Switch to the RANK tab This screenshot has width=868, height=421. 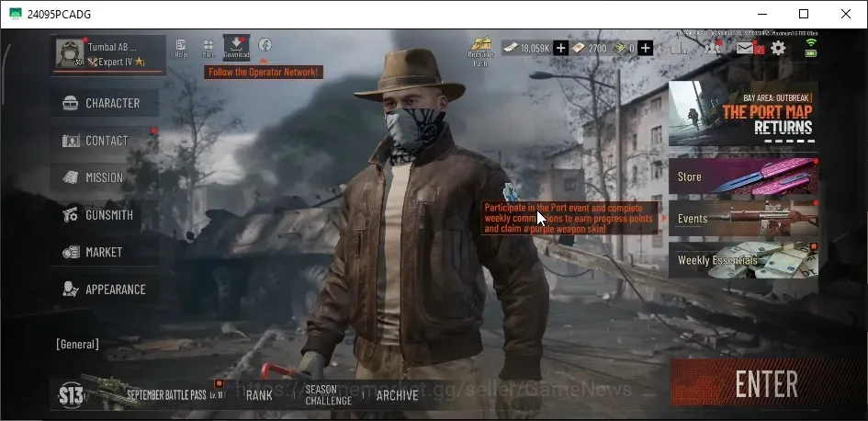click(259, 395)
